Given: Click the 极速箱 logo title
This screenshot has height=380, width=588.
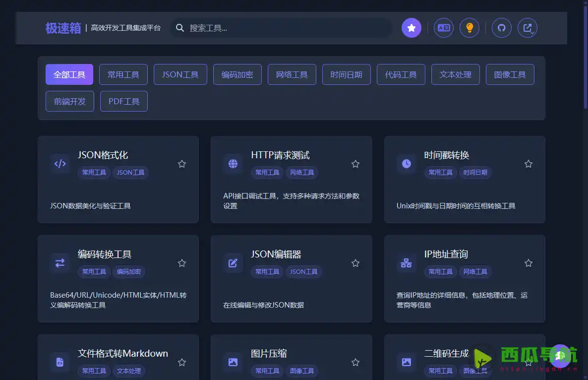Looking at the screenshot, I should click(63, 28).
